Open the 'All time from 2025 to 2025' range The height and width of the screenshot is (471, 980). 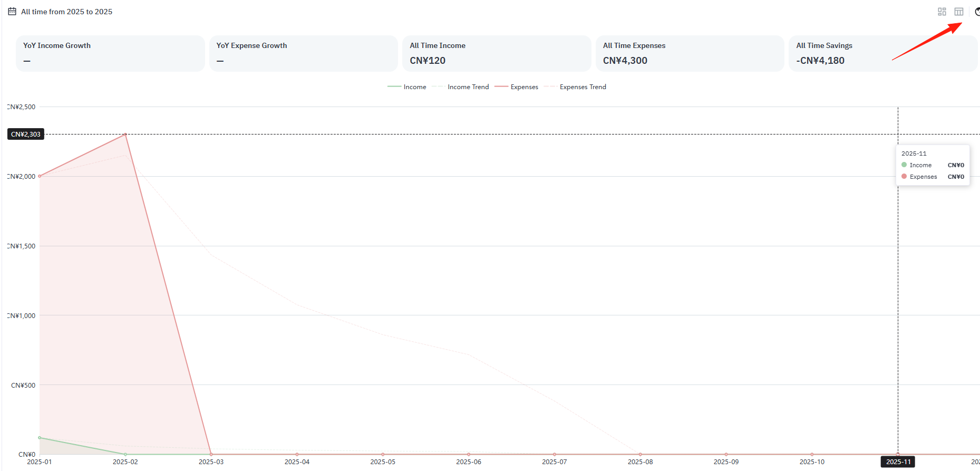66,12
